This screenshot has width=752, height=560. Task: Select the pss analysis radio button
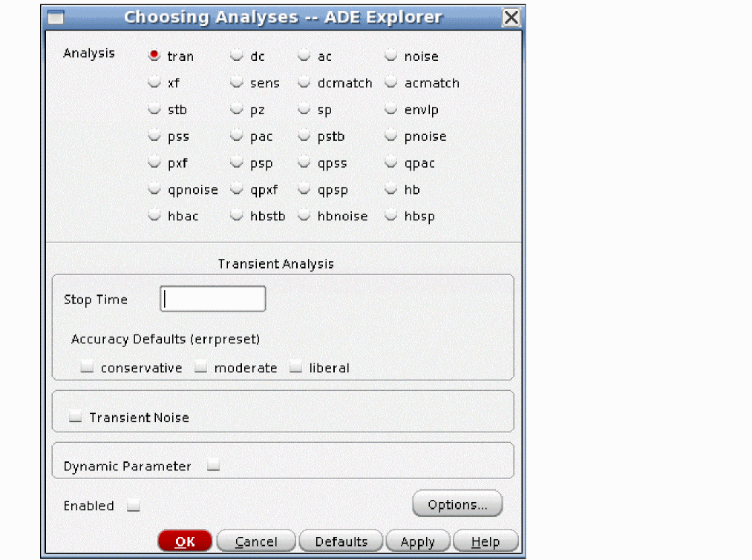(x=154, y=136)
